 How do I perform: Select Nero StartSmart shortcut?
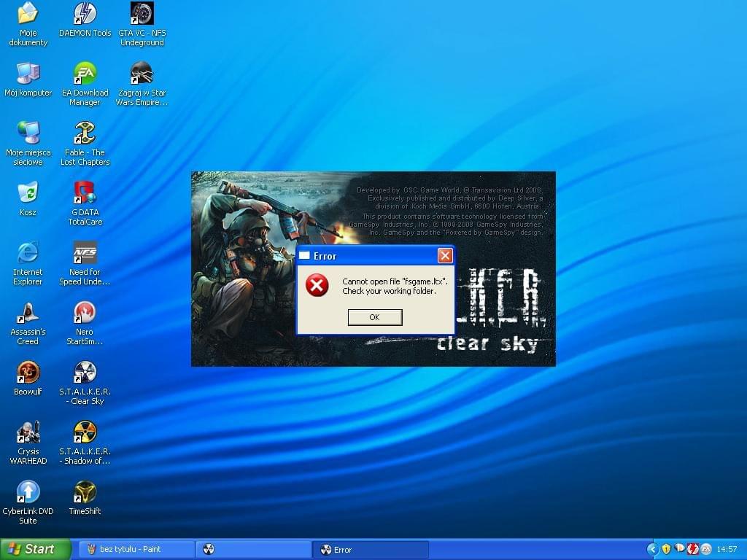[85, 323]
